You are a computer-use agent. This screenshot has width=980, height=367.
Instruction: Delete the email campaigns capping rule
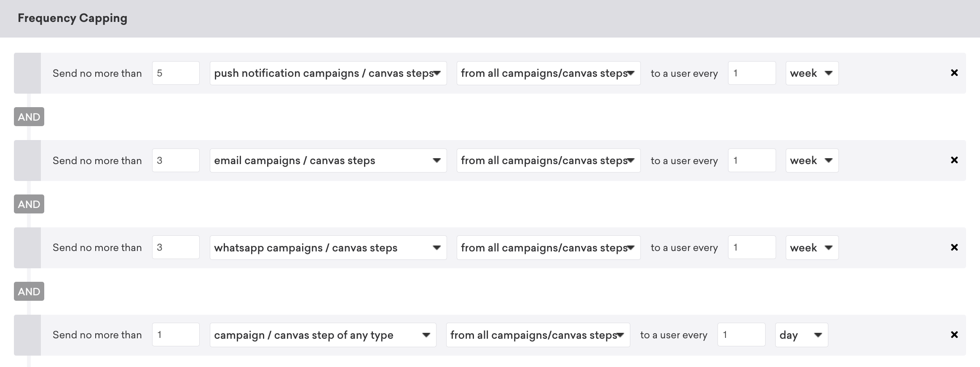click(x=954, y=160)
